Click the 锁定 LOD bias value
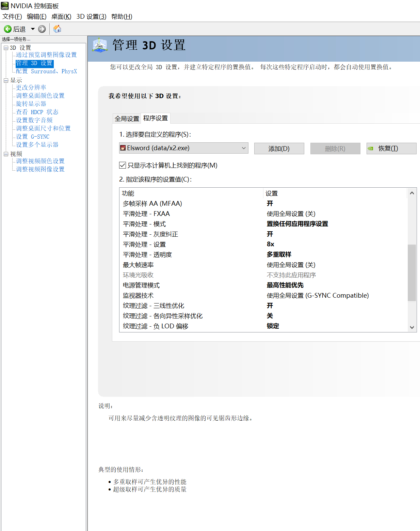 click(273, 326)
